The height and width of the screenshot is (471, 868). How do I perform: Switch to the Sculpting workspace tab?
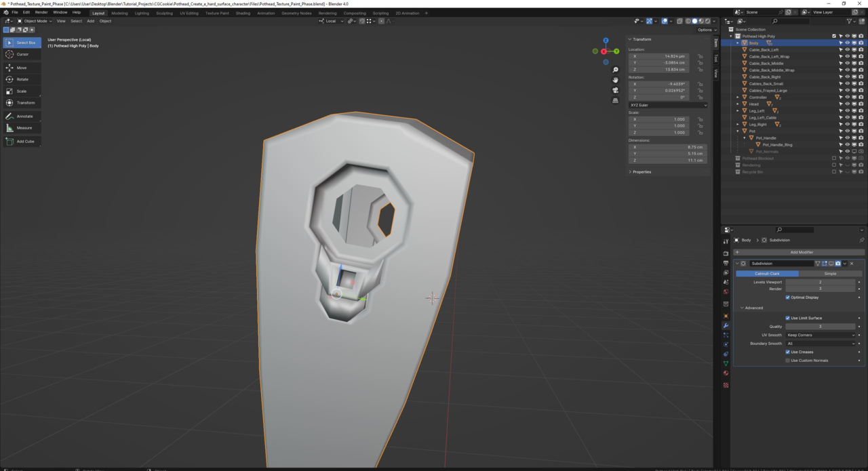[164, 13]
